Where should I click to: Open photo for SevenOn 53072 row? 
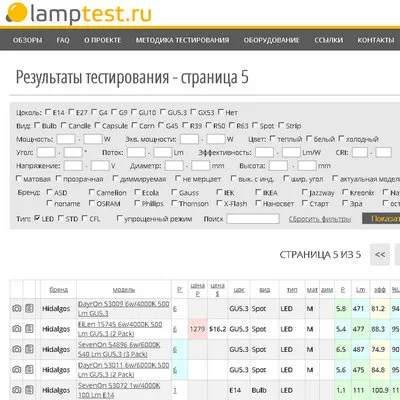pos(17,390)
